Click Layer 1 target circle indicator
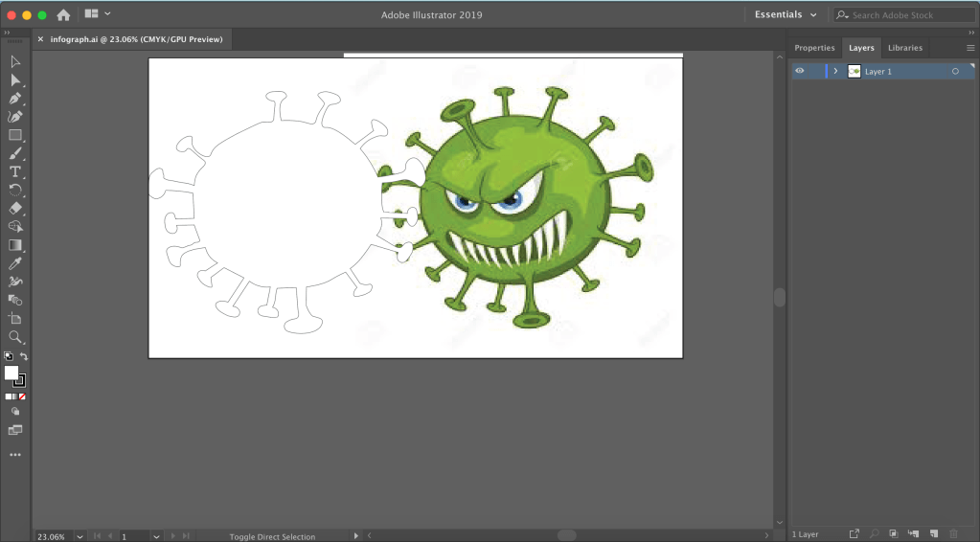The height and width of the screenshot is (542, 980). coord(955,72)
